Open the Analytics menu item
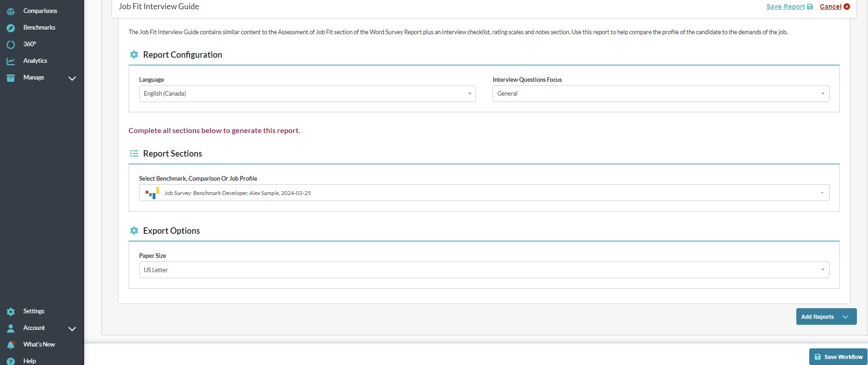 [35, 61]
